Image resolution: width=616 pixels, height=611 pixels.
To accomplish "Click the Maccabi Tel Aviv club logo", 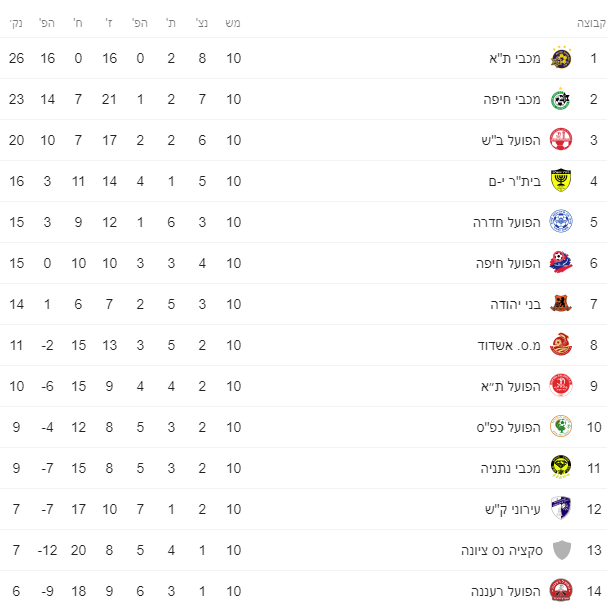I will pos(561,58).
